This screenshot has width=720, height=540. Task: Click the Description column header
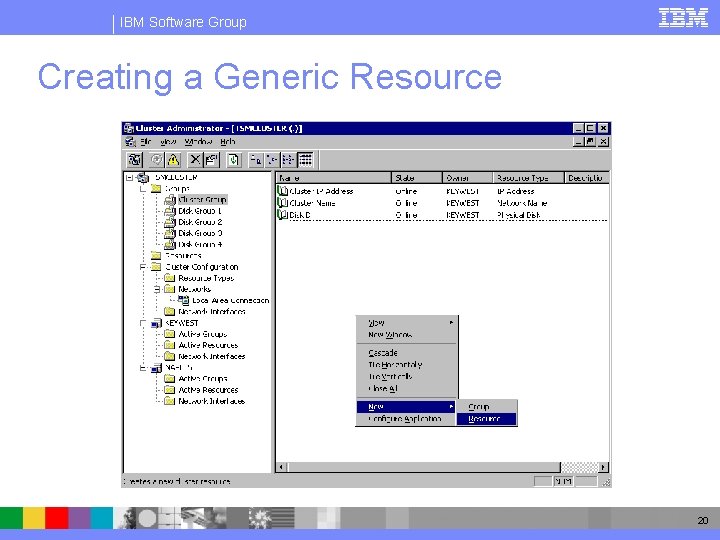tap(587, 178)
